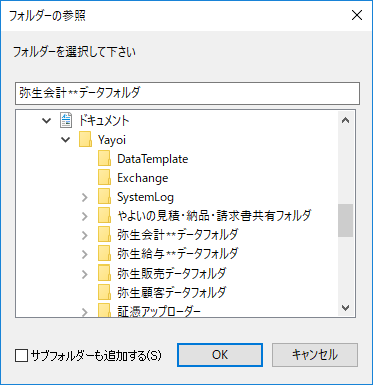Click the scrollbar up arrow
The height and width of the screenshot is (385, 373).
click(x=346, y=120)
